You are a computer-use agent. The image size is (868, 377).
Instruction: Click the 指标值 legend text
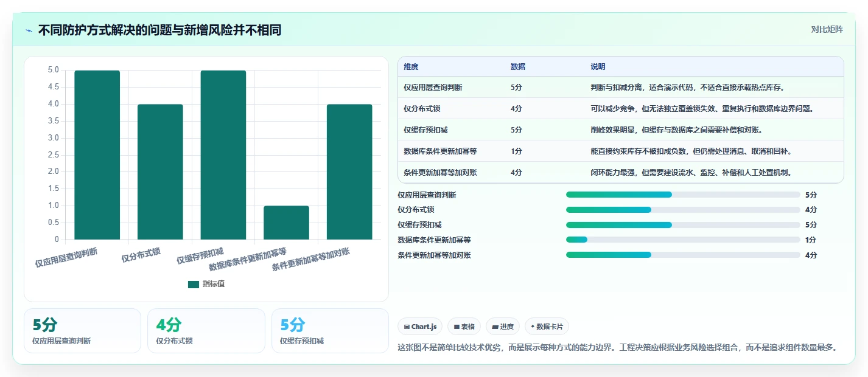coord(214,284)
